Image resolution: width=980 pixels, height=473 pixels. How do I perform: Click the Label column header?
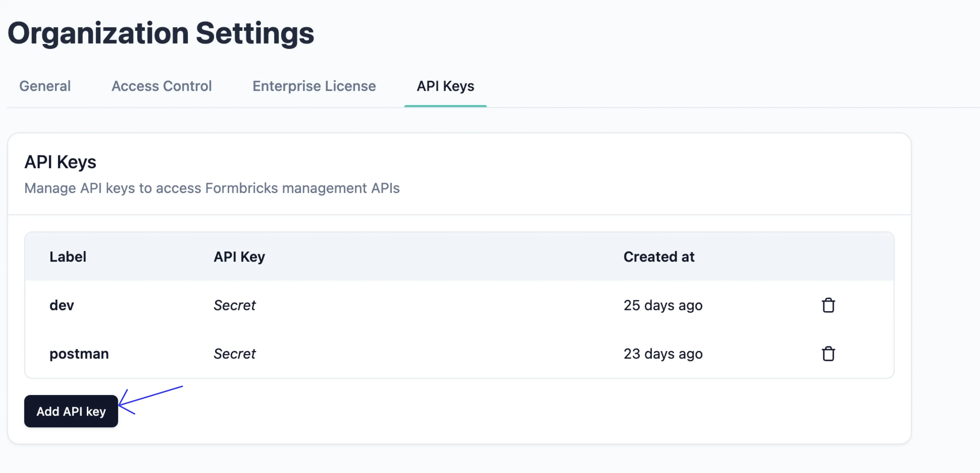pos(68,257)
